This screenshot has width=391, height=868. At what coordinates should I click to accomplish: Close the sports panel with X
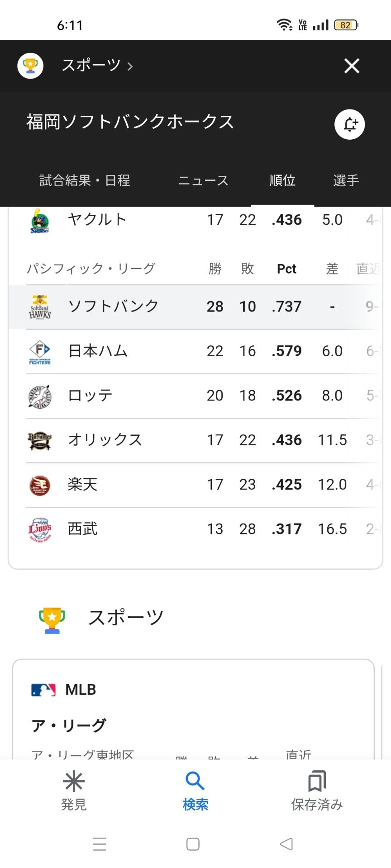pos(352,66)
